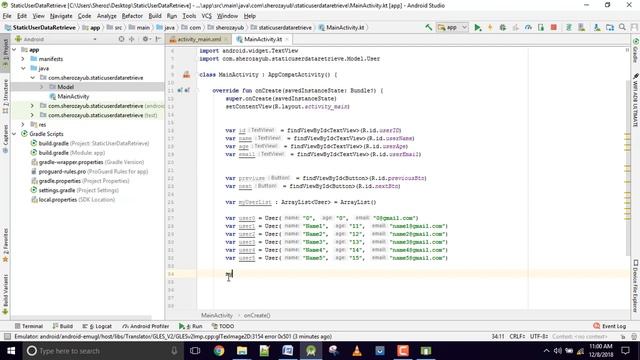This screenshot has height=360, width=640.
Task: Click Attach debugger to Android process icon
Action: point(541,27)
